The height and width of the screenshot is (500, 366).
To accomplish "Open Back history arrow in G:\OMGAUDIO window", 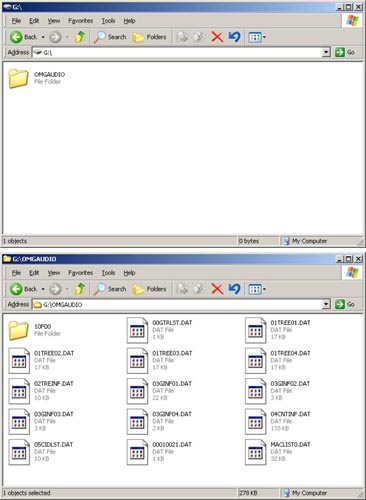I will point(43,289).
